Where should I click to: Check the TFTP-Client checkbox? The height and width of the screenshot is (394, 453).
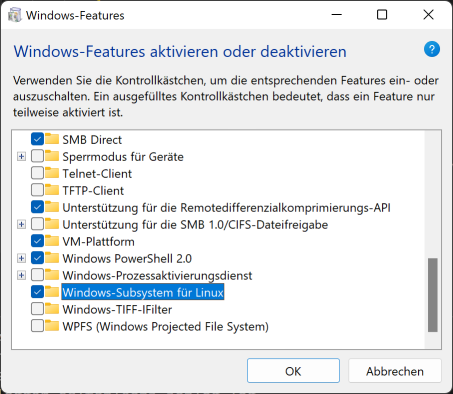coord(37,190)
